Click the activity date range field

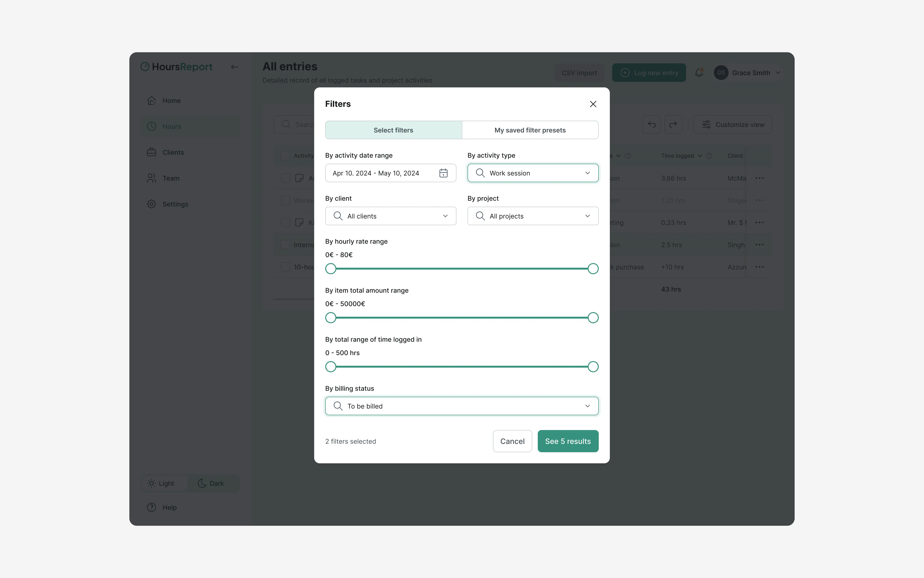[x=391, y=173]
